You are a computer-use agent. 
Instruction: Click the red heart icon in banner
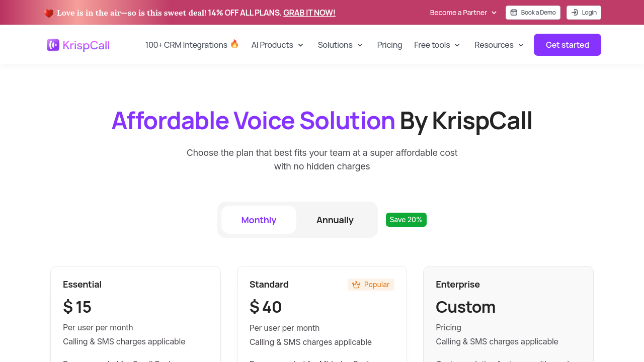[x=49, y=13]
